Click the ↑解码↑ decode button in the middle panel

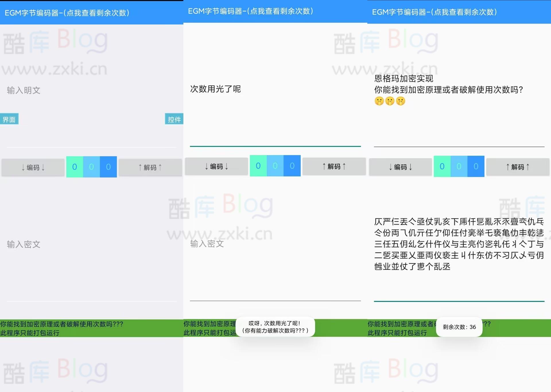point(334,166)
